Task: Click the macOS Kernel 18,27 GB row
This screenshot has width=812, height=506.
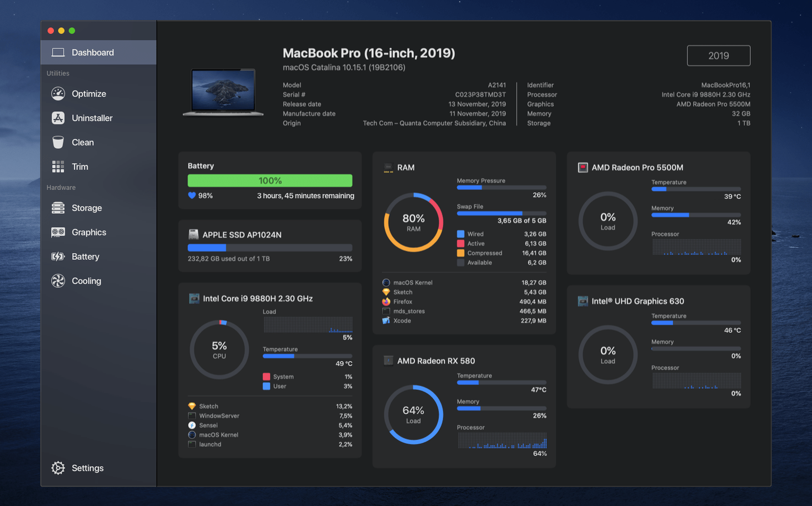Action: click(x=464, y=283)
